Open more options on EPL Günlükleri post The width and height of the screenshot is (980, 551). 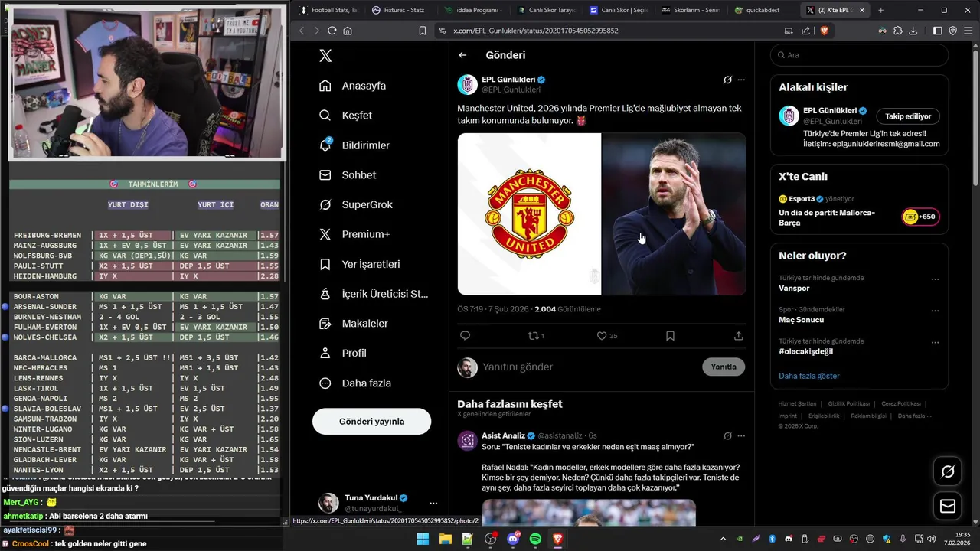pyautogui.click(x=740, y=80)
